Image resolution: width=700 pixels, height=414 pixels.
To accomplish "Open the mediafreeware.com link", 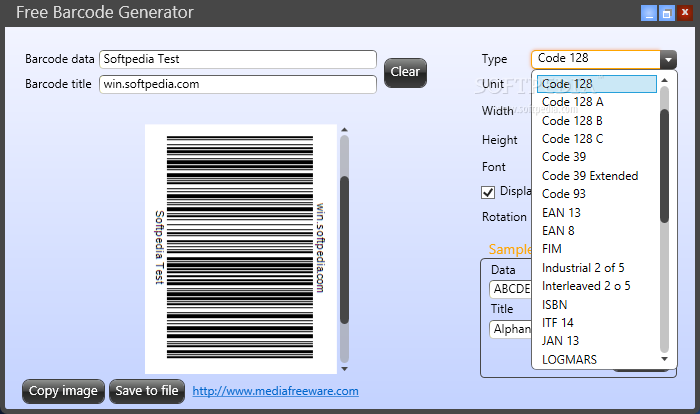I will pyautogui.click(x=275, y=391).
